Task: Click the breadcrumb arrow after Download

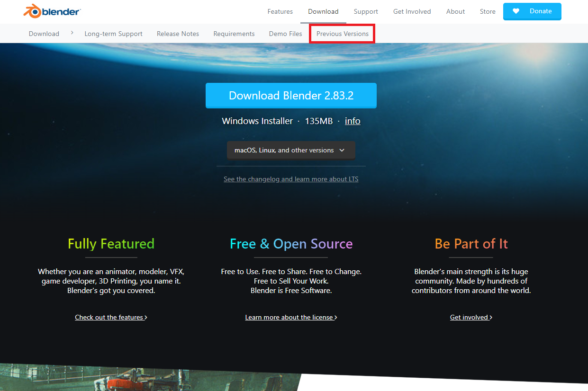Action: tap(72, 33)
